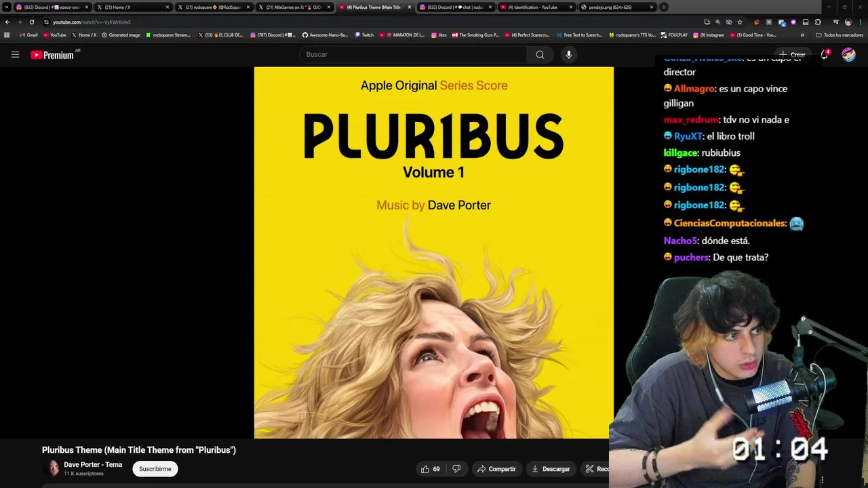Go back in browser history
The image size is (868, 488).
pyautogui.click(x=7, y=22)
